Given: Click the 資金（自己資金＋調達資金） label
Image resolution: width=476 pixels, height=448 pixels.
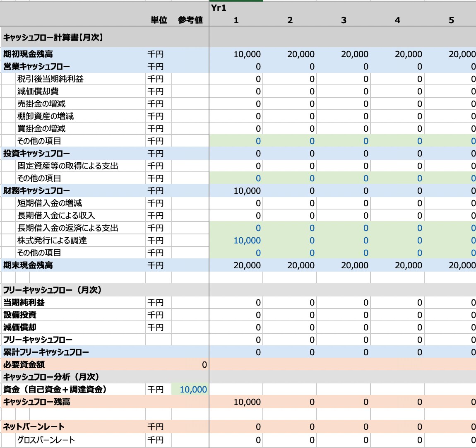Looking at the screenshot, I should pos(55,389).
